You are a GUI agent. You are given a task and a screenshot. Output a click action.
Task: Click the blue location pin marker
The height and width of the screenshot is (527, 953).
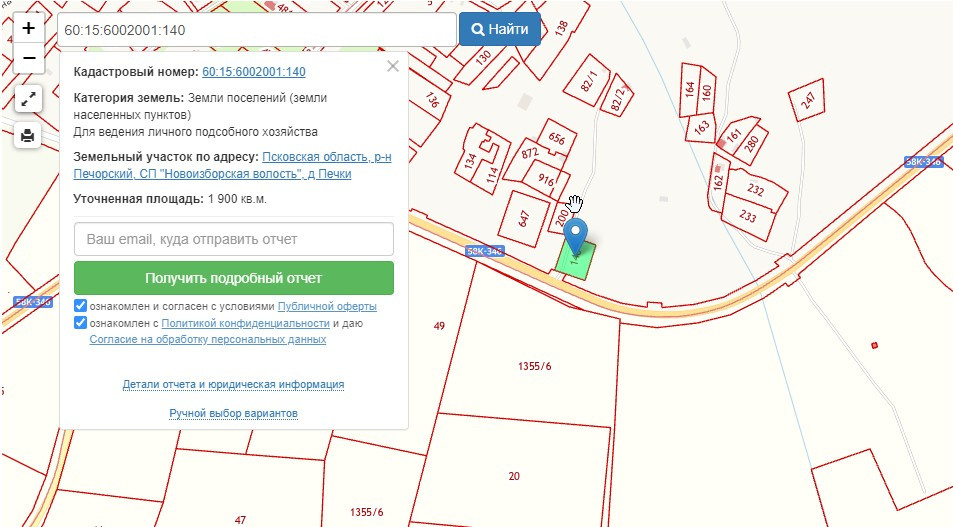575,236
